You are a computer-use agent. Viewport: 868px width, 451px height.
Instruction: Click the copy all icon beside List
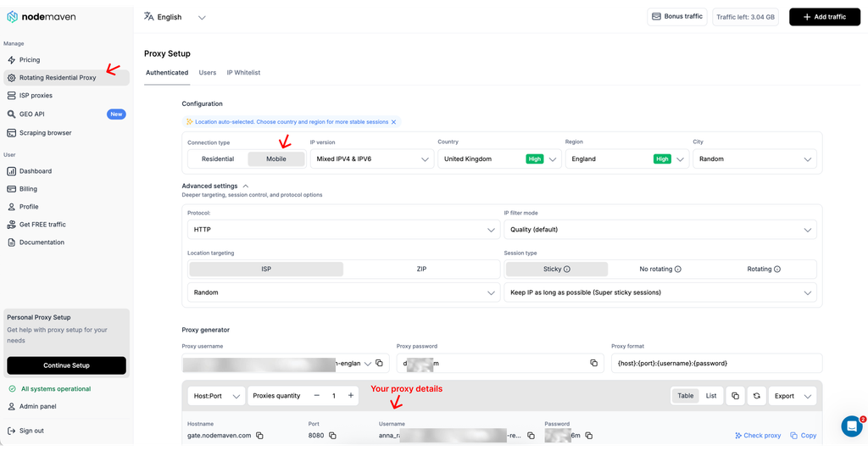coord(735,396)
